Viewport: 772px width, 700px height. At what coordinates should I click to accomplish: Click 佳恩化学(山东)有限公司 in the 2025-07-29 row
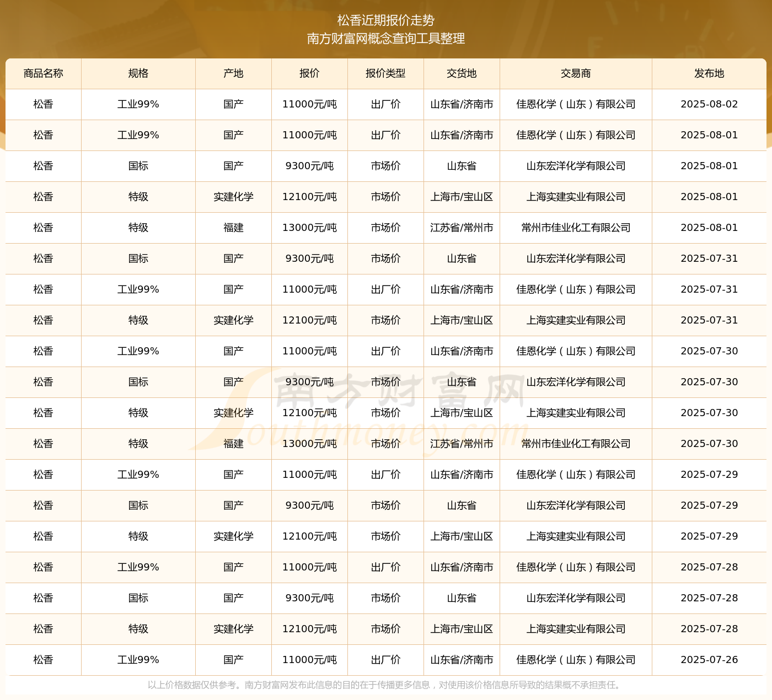tap(576, 475)
